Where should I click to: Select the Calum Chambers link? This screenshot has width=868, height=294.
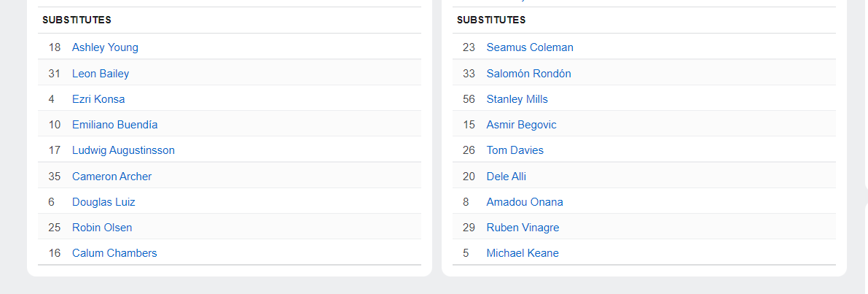[x=114, y=253]
